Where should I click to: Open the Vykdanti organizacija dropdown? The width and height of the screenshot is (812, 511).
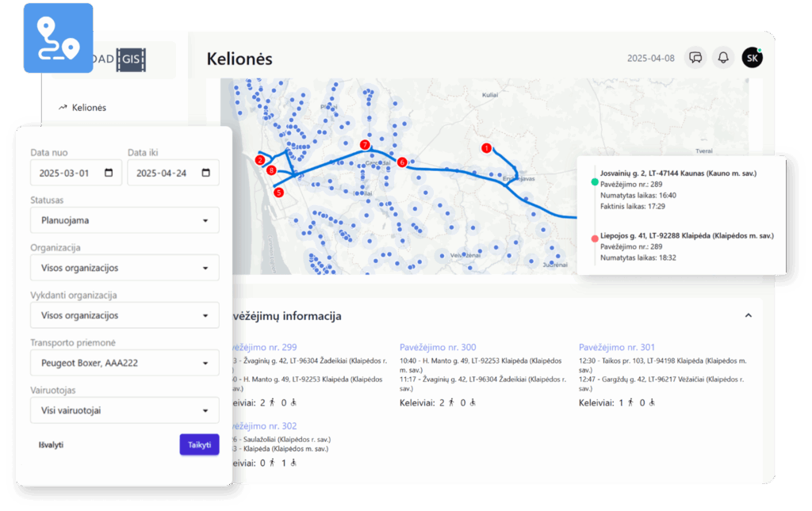click(124, 315)
